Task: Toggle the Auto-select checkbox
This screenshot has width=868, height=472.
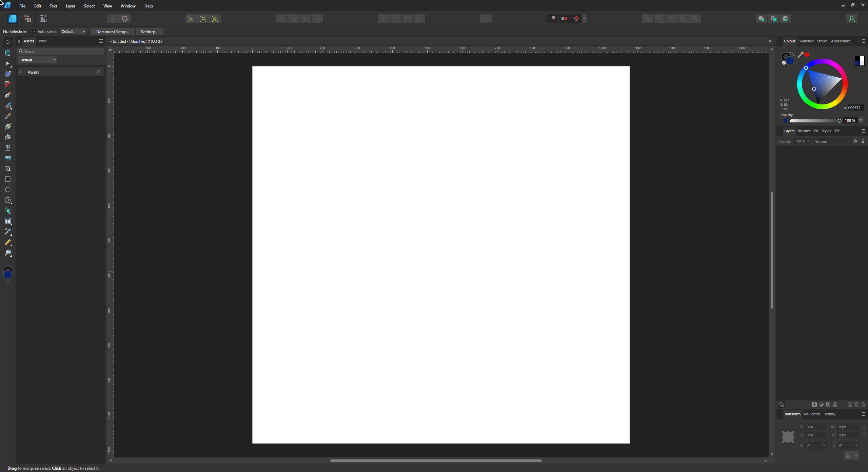Action: coord(34,32)
